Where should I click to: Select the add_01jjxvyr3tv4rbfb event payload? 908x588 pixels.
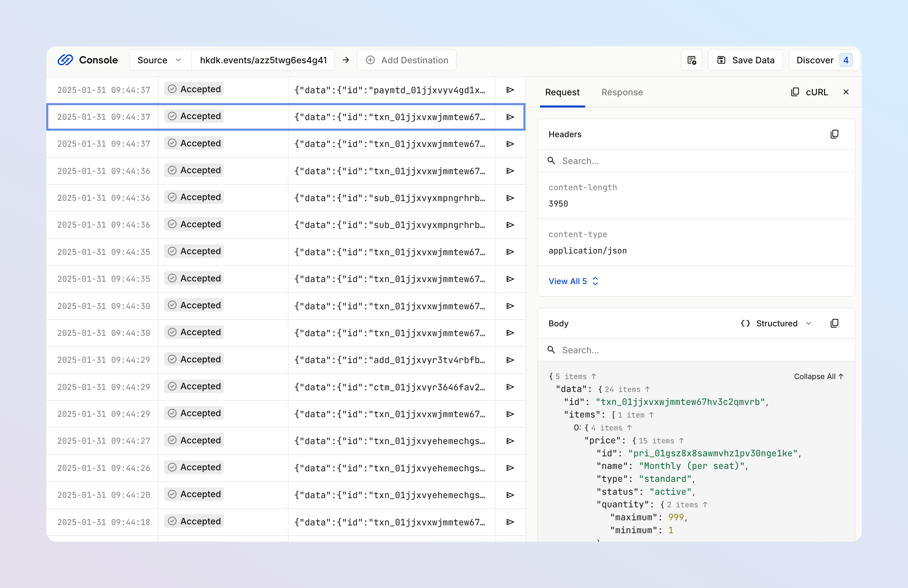pyautogui.click(x=390, y=360)
